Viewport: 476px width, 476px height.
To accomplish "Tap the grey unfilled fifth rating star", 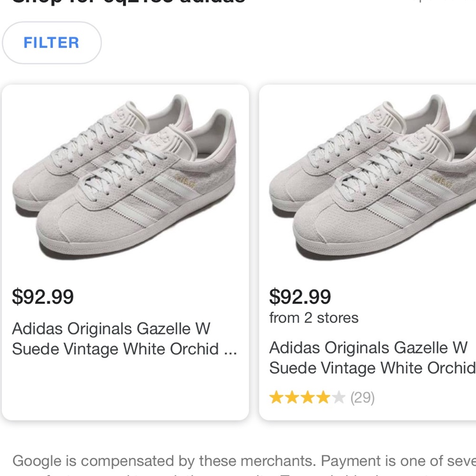I will 338,397.
